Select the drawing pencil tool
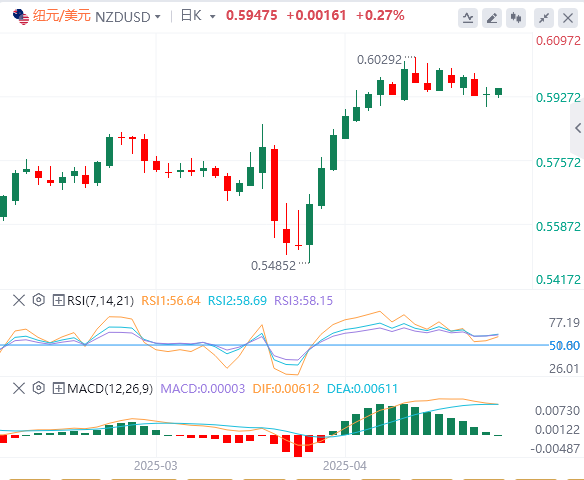The width and height of the screenshot is (584, 480). [x=492, y=18]
